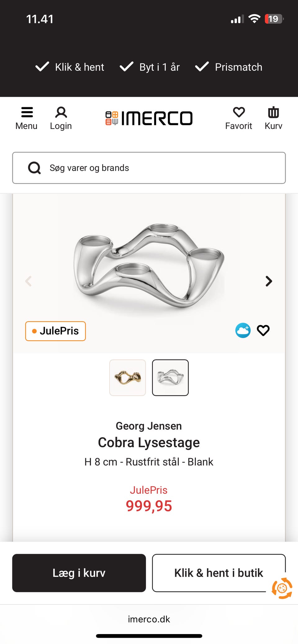Select the gold color variant thumbnail
298x644 pixels.
tap(128, 377)
